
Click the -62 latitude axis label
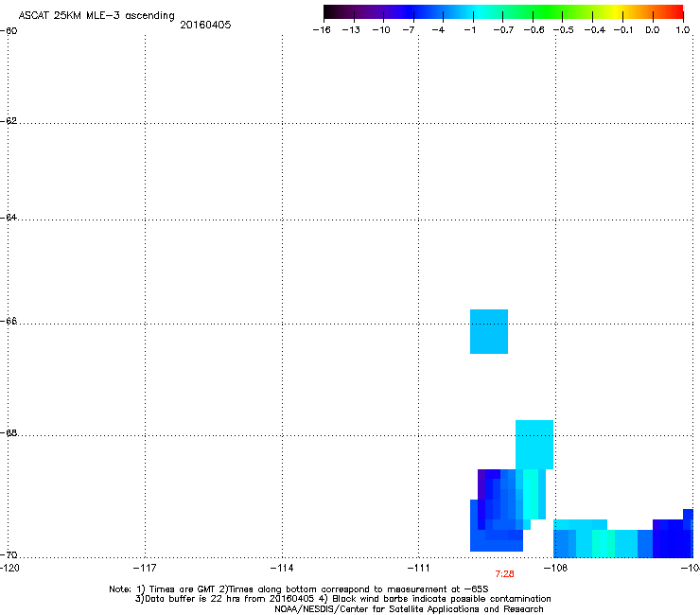pos(9,121)
